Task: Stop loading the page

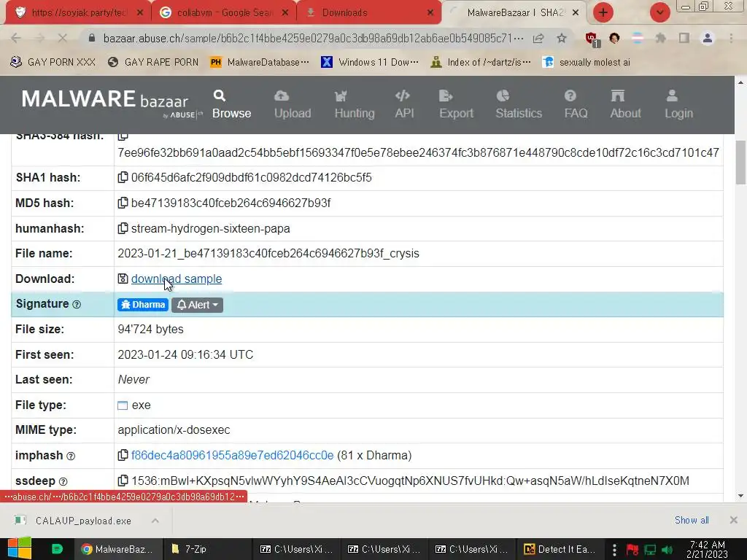Action: pyautogui.click(x=63, y=38)
